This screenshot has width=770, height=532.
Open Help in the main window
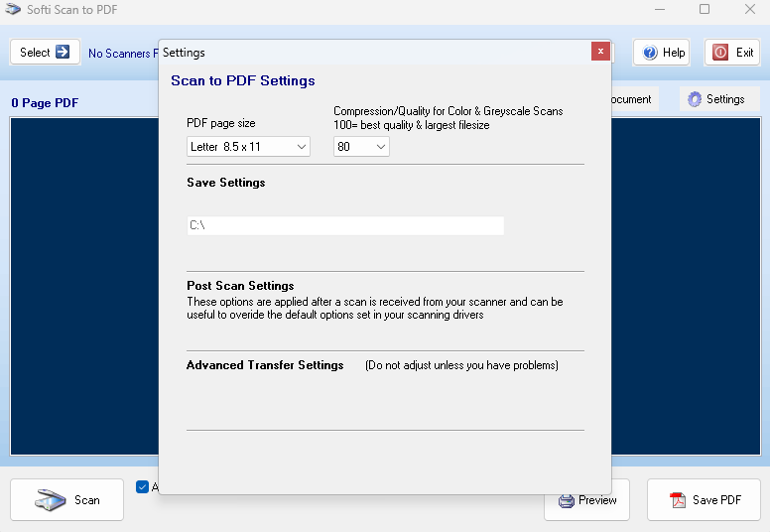[x=662, y=52]
